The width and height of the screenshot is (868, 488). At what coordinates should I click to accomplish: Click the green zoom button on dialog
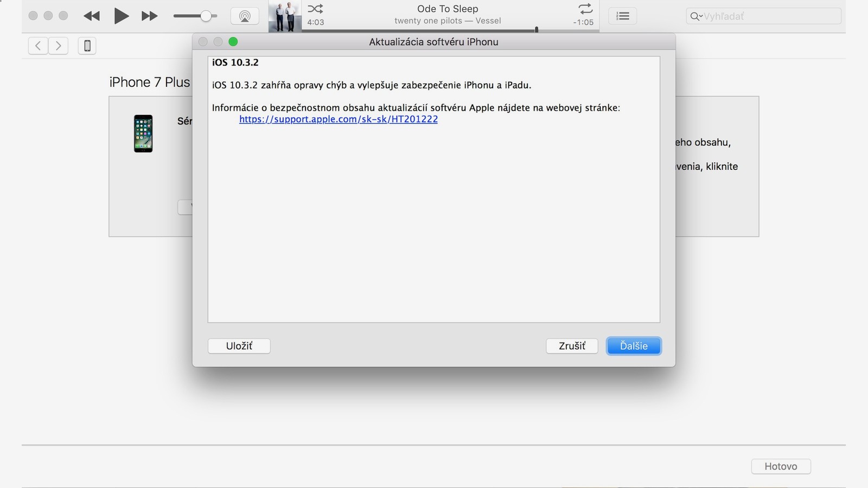(233, 42)
